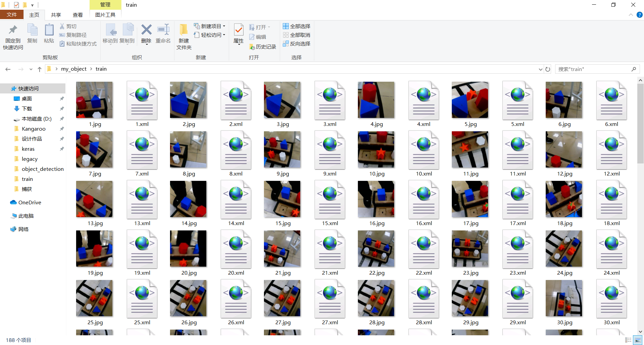Click the vertical scrollbar thumb
The height and width of the screenshot is (345, 644).
coord(640,124)
